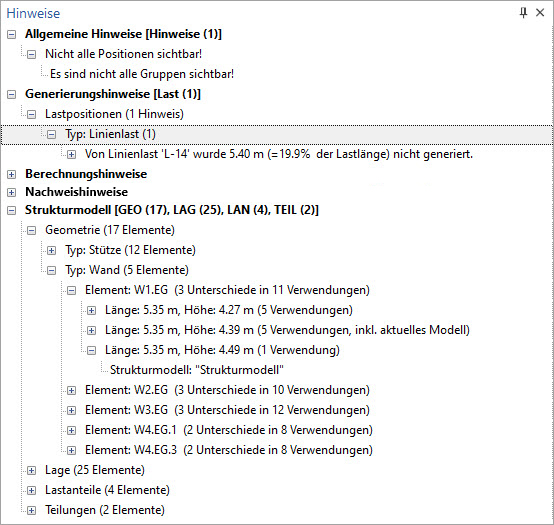The width and height of the screenshot is (554, 525).
Task: Collapse the Strukturmodell section
Action: pyautogui.click(x=12, y=211)
